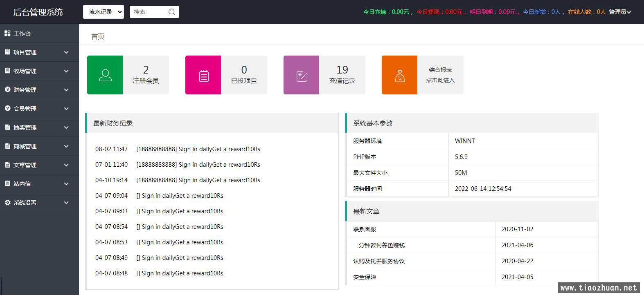Expand the 项目管理 sidebar chevron
644x295 pixels.
click(66, 52)
